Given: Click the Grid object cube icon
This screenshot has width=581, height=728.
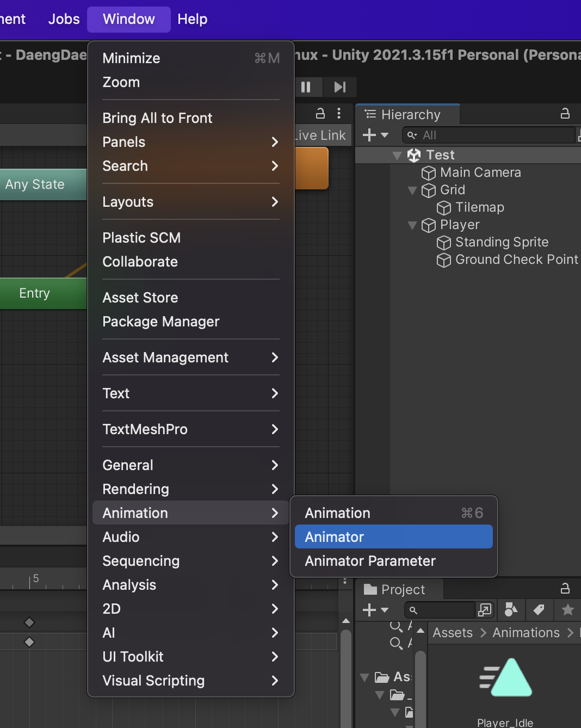Looking at the screenshot, I should 429,190.
